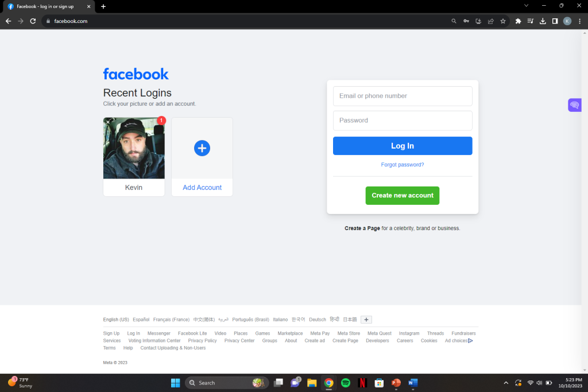Screen dimensions: 588x392
Task: Open the Meta Quest footer link
Action: point(380,333)
